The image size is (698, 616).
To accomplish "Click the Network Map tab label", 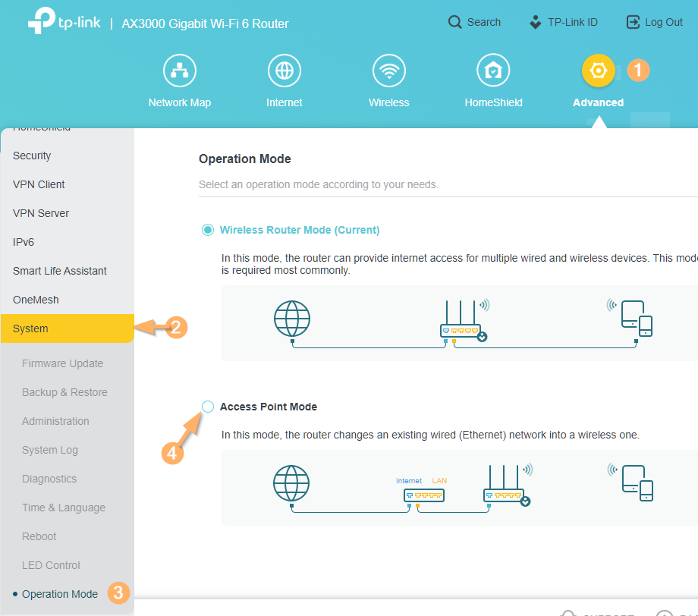I will 179,102.
